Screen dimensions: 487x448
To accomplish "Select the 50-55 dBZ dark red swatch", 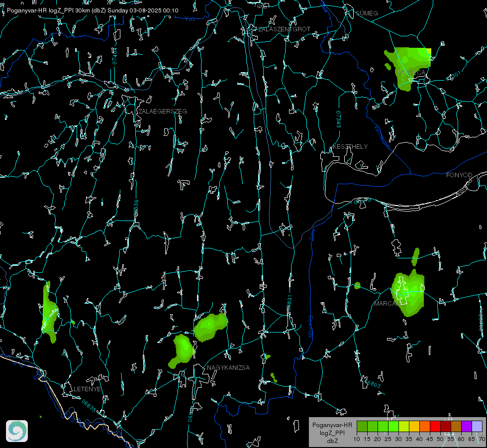I will click(445, 426).
